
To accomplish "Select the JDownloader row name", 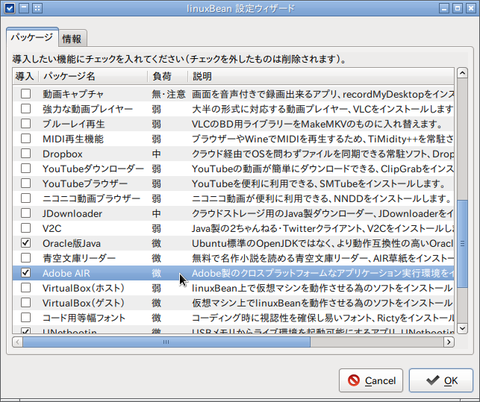I will point(72,214).
